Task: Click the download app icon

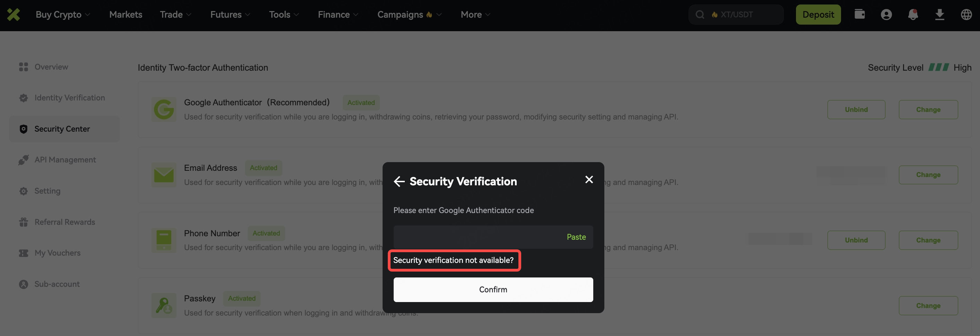Action: point(939,15)
